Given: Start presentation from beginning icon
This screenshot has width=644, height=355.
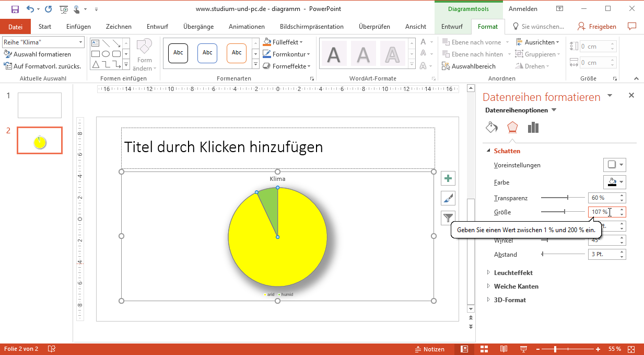Looking at the screenshot, I should 64,9.
